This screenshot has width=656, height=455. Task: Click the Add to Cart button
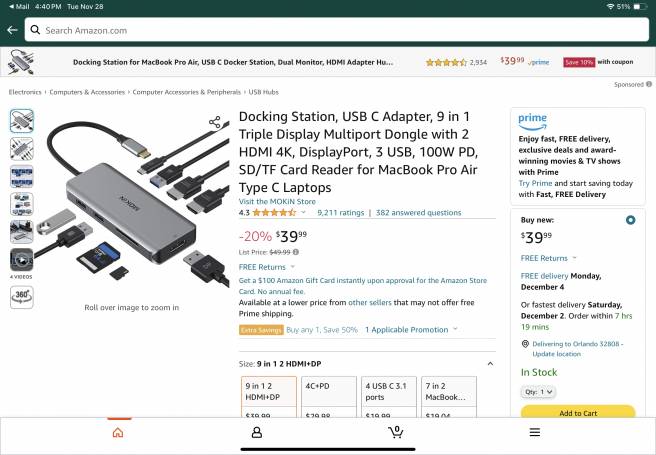click(578, 413)
